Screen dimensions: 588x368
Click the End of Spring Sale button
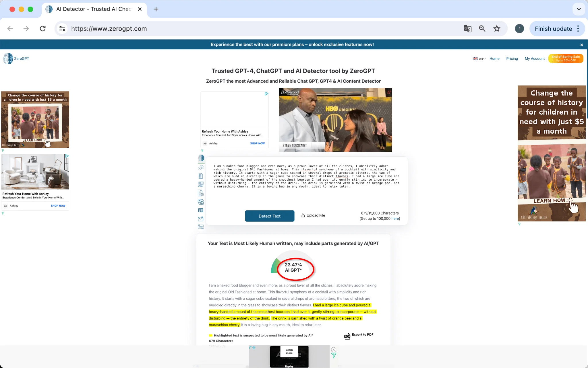(x=566, y=59)
